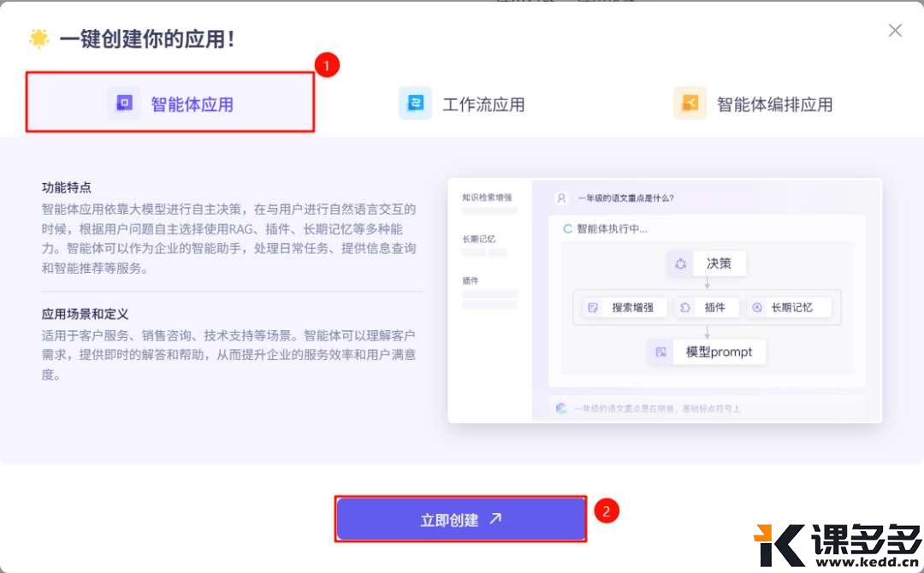924x573 pixels.
Task: Click the user avatar next to the question
Action: (x=560, y=198)
